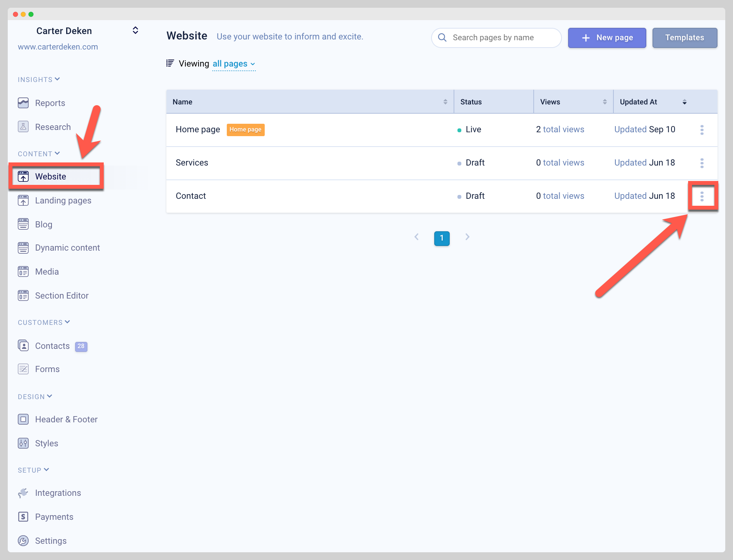Open the Templates gallery
Image resolution: width=733 pixels, height=560 pixels.
685,38
